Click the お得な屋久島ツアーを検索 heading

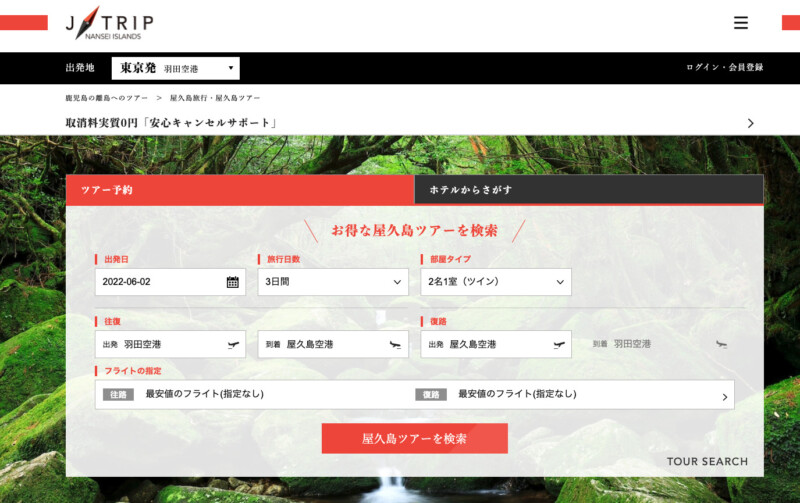click(x=414, y=230)
